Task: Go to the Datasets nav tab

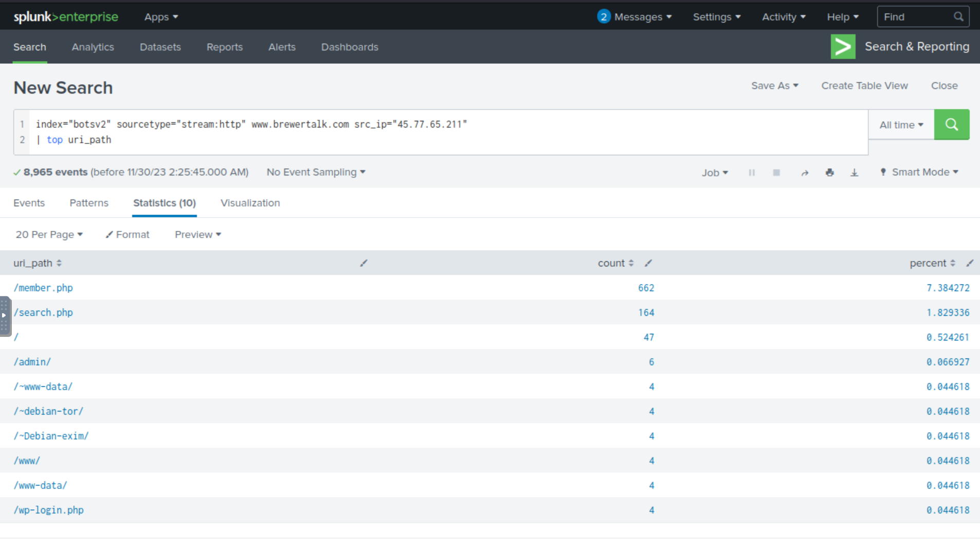Action: tap(160, 47)
